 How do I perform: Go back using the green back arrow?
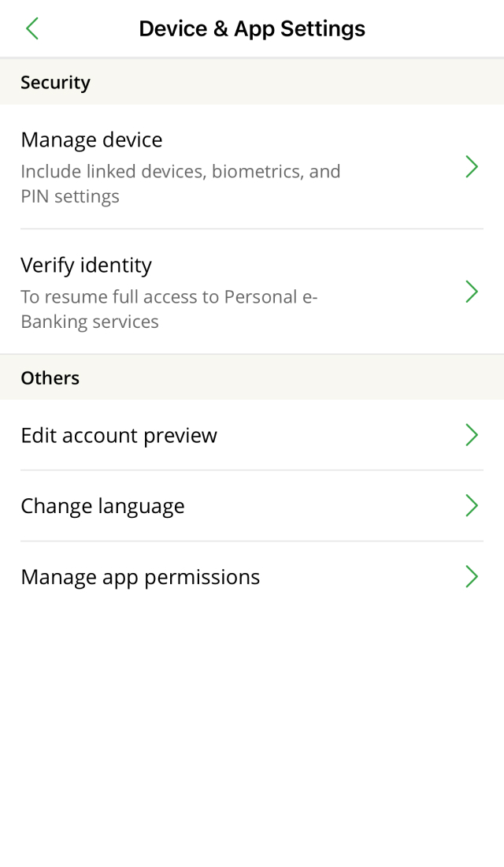click(x=32, y=29)
